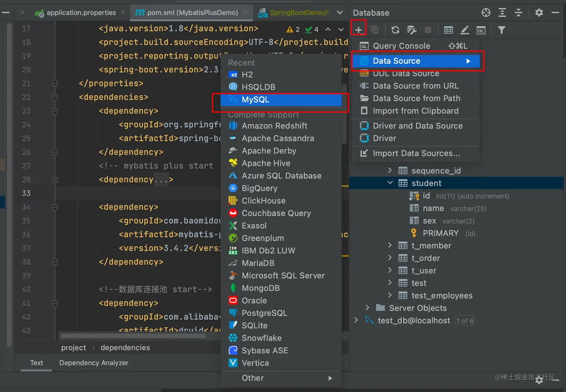Choose Query Console menu item
Image resolution: width=566 pixels, height=392 pixels.
click(416, 46)
